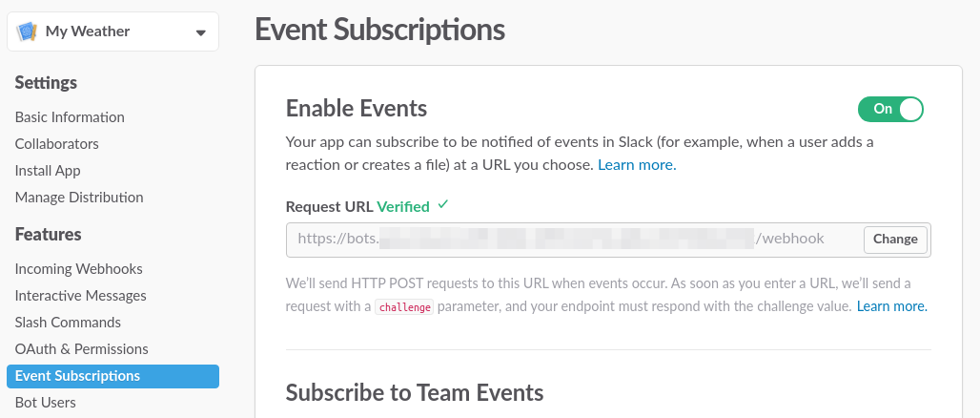The height and width of the screenshot is (418, 980).
Task: Open OAuth & Permissions page
Action: click(x=82, y=349)
